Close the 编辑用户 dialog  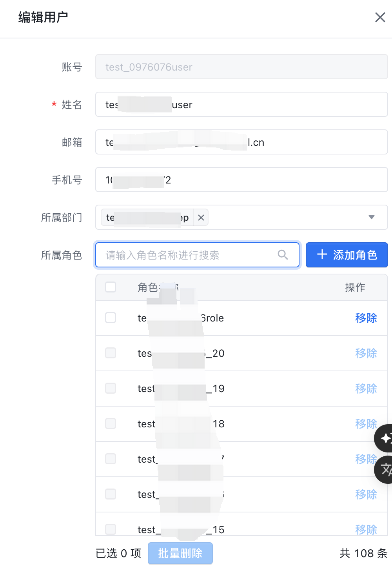tap(380, 17)
